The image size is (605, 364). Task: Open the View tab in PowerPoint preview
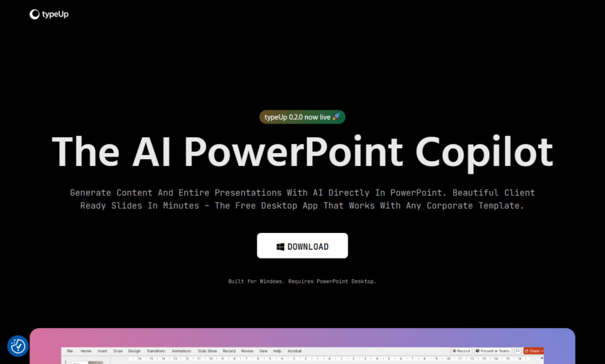point(263,351)
